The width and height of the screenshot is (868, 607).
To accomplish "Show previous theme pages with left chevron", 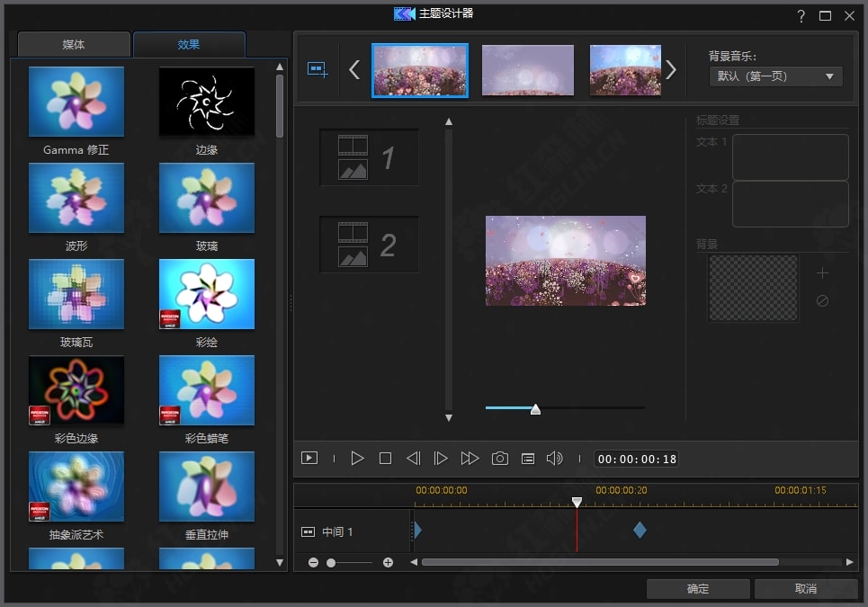I will pyautogui.click(x=354, y=70).
